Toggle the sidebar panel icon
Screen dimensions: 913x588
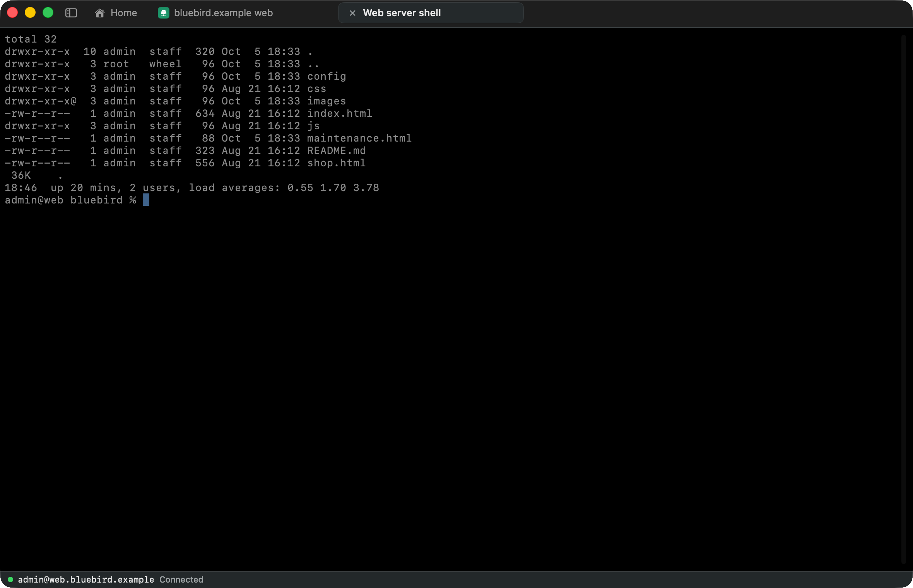pyautogui.click(x=71, y=13)
